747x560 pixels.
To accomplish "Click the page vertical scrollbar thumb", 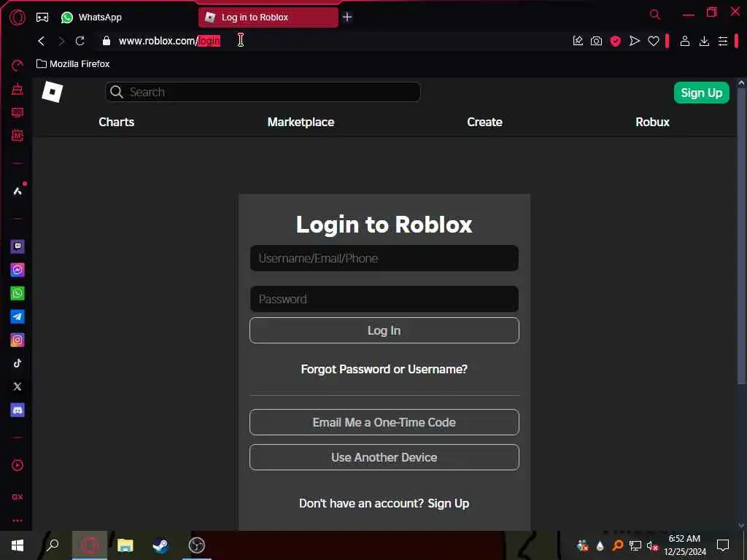I will pos(741,236).
